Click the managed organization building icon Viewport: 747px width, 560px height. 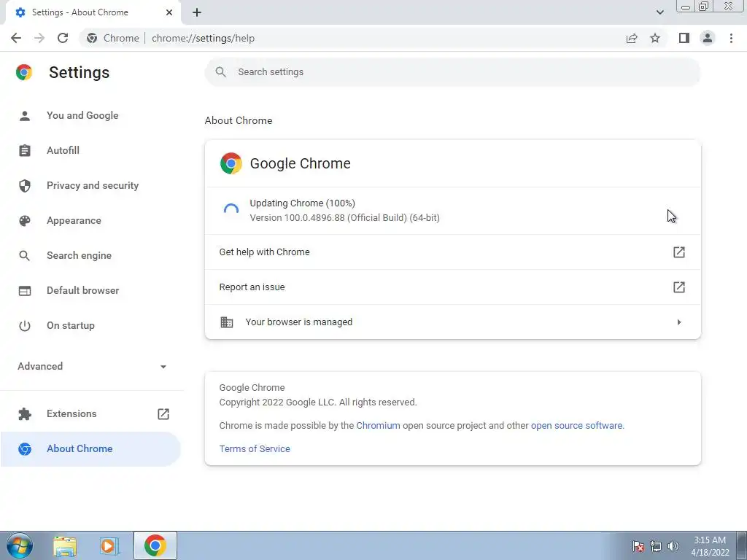(x=227, y=322)
